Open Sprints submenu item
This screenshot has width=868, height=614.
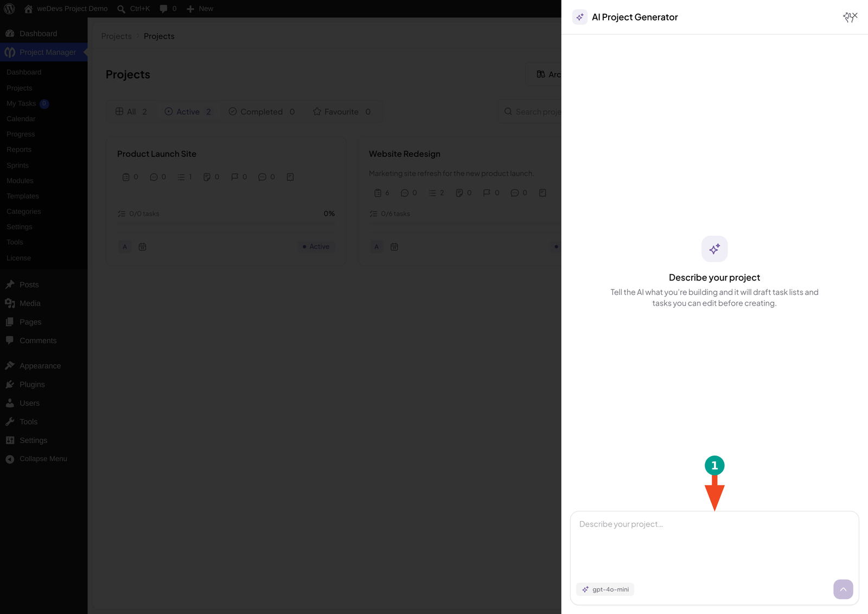(17, 165)
